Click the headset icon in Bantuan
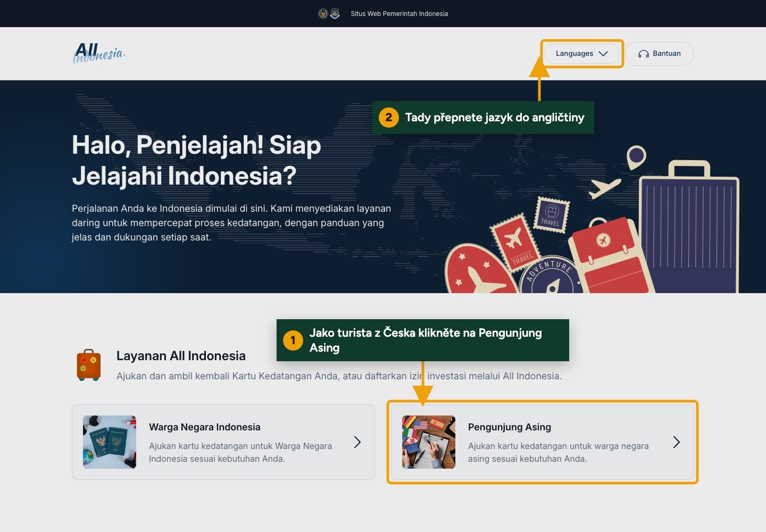766x532 pixels. 644,54
